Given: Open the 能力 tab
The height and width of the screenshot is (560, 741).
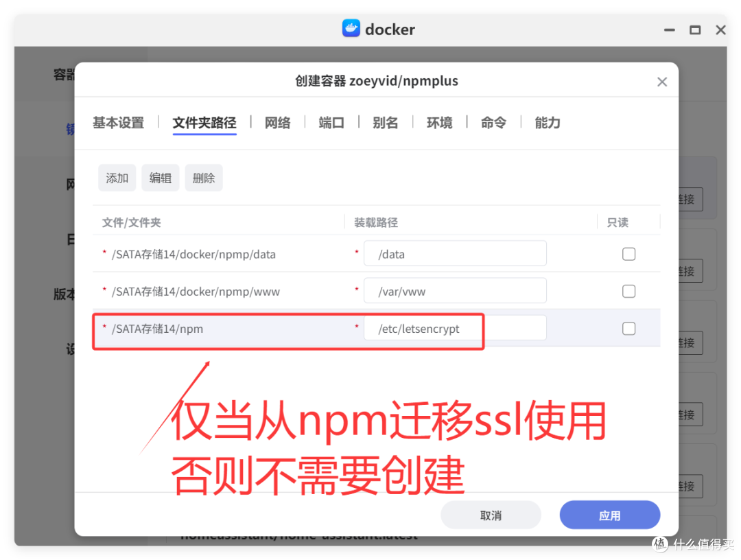Looking at the screenshot, I should click(x=548, y=123).
